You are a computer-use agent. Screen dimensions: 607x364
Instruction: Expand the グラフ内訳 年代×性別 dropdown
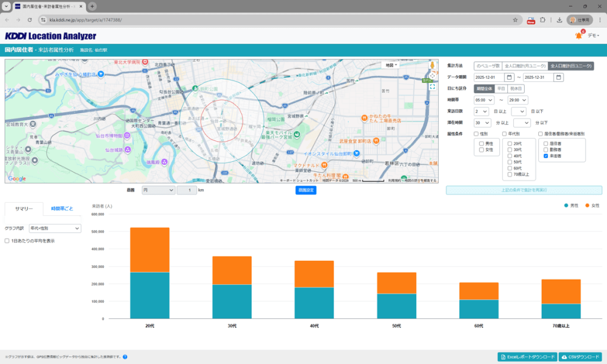tap(55, 228)
